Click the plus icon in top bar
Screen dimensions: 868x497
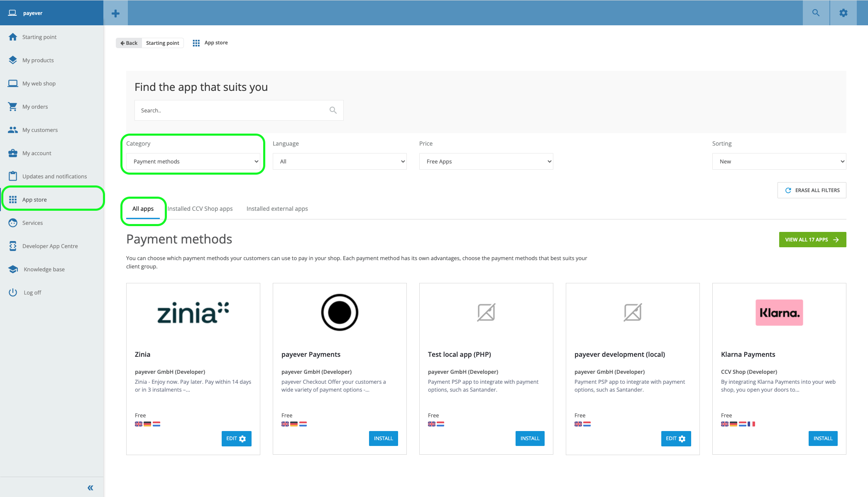tap(116, 13)
